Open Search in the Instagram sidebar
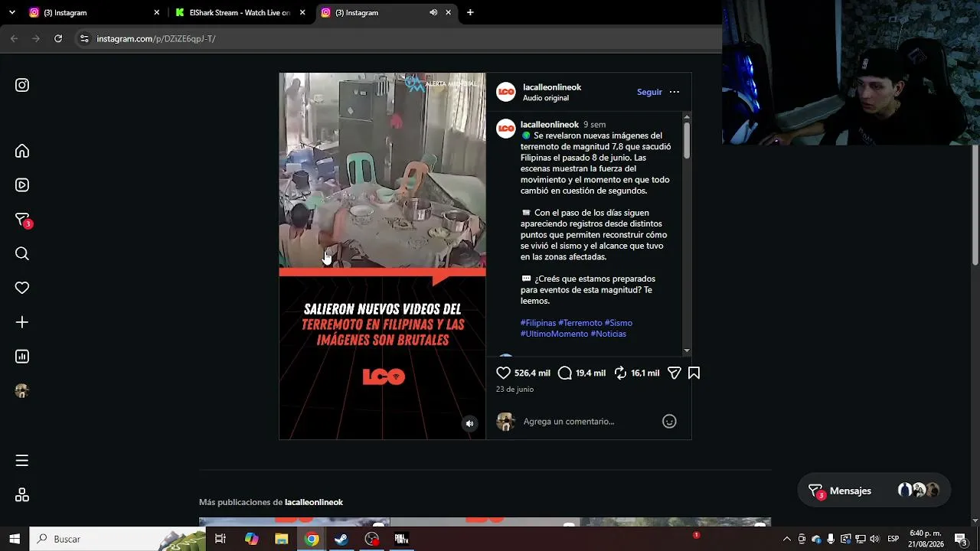The image size is (980, 551). click(x=22, y=254)
